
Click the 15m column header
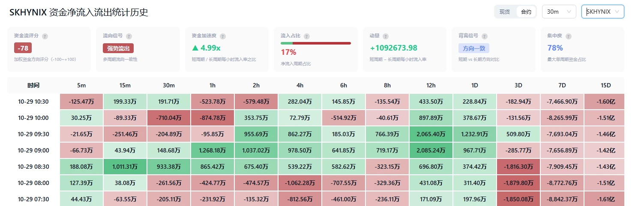[x=125, y=85]
